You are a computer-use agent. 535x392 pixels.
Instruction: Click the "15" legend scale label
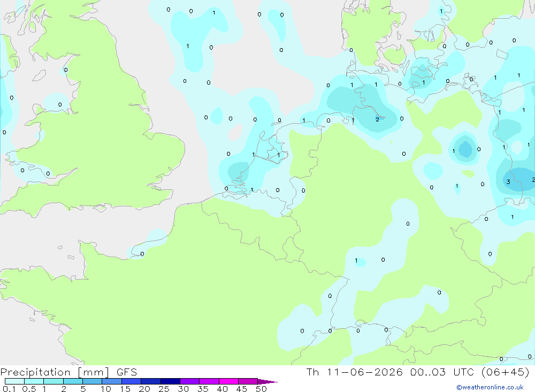click(125, 389)
